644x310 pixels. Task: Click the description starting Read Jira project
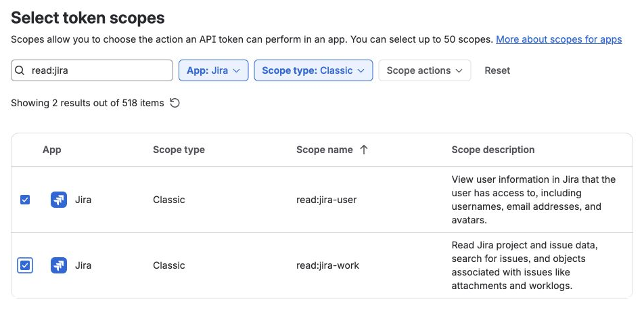coord(524,265)
